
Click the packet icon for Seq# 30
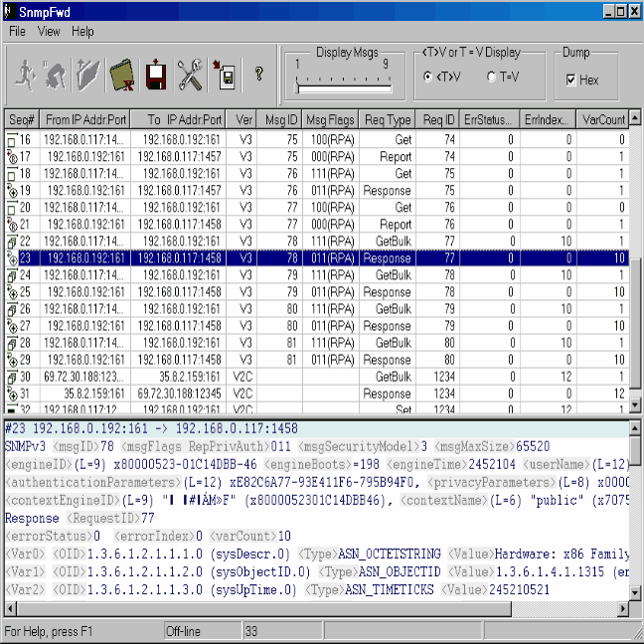coord(12,378)
